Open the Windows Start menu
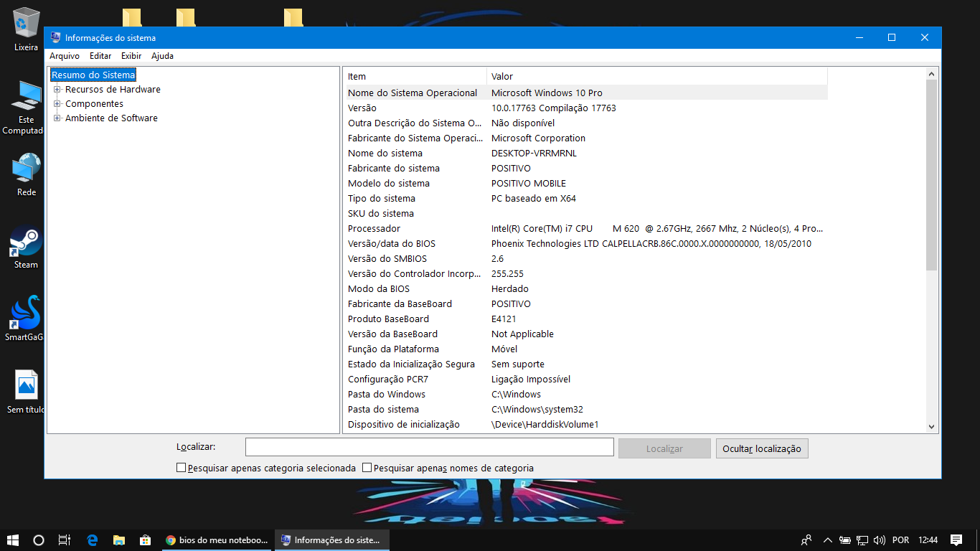 coord(13,540)
